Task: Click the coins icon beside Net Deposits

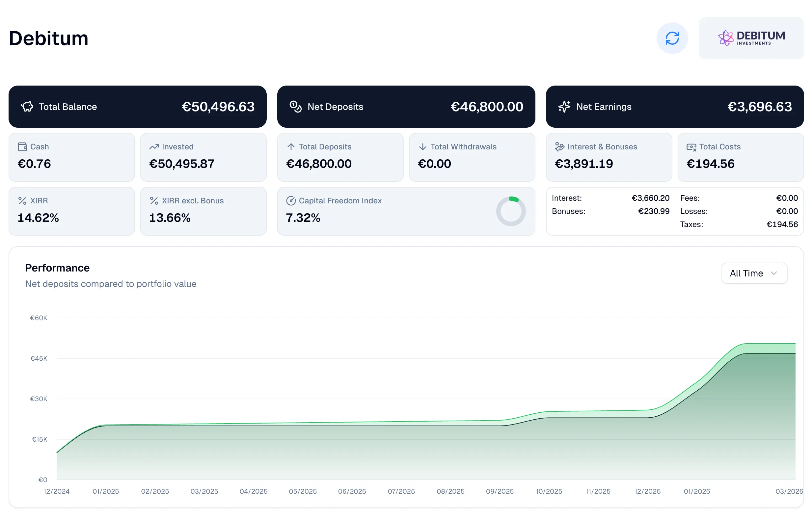Action: (x=295, y=107)
